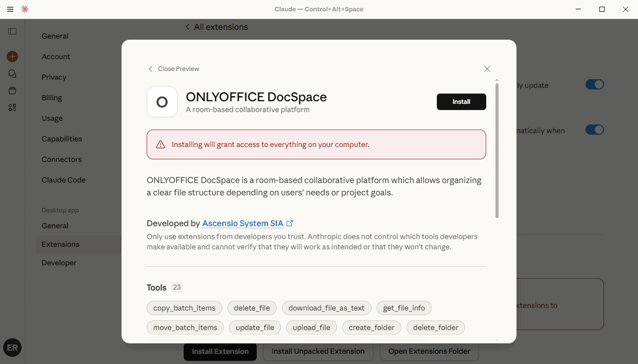Image resolution: width=638 pixels, height=364 pixels.
Task: Click the preview dialog vertical scrollbar
Action: click(x=497, y=149)
